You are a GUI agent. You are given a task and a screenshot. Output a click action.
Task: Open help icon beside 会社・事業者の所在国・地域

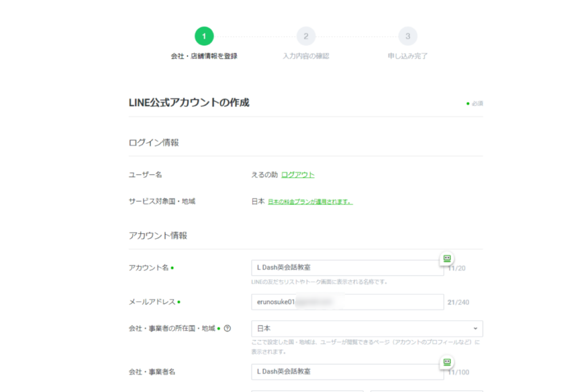[x=227, y=328]
